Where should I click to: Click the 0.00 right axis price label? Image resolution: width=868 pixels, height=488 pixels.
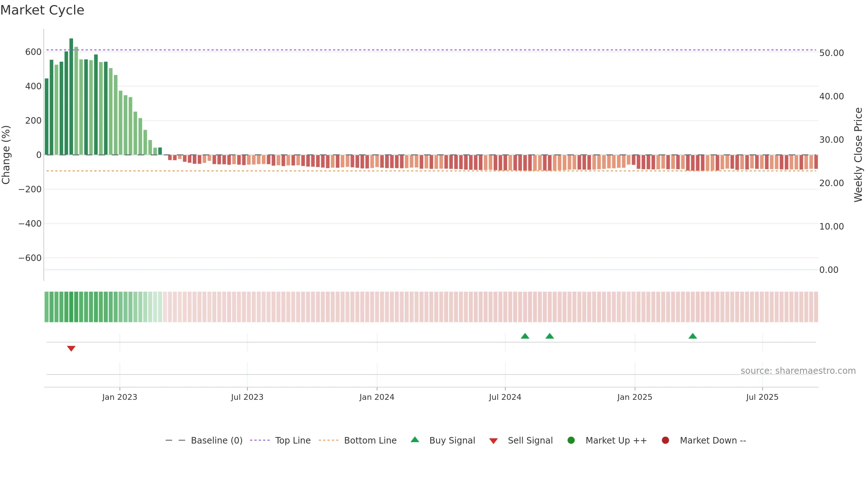[829, 270]
